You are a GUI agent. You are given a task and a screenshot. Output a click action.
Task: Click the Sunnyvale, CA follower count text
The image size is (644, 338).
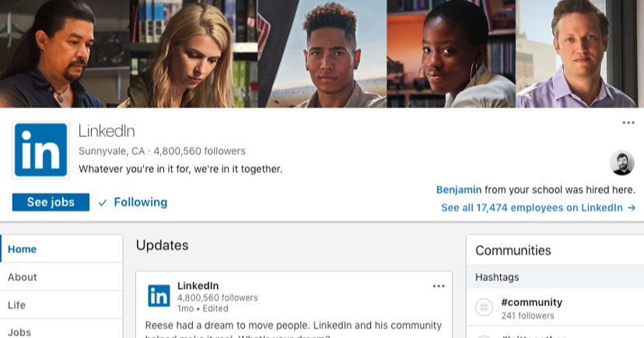pyautogui.click(x=162, y=151)
